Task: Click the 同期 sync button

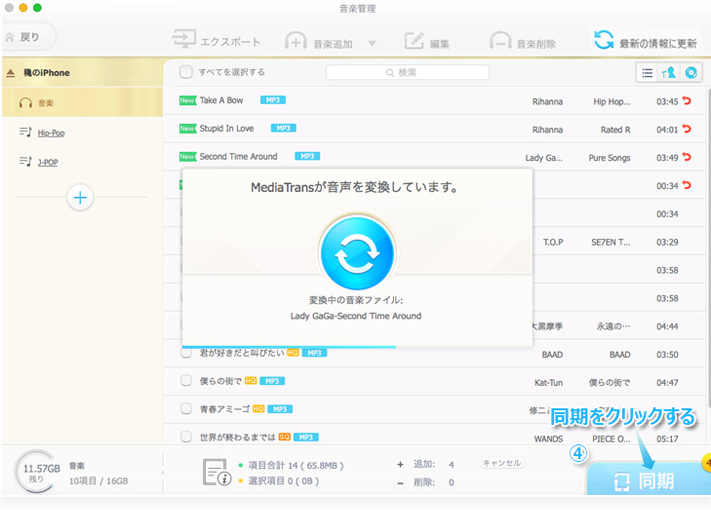Action: [647, 480]
